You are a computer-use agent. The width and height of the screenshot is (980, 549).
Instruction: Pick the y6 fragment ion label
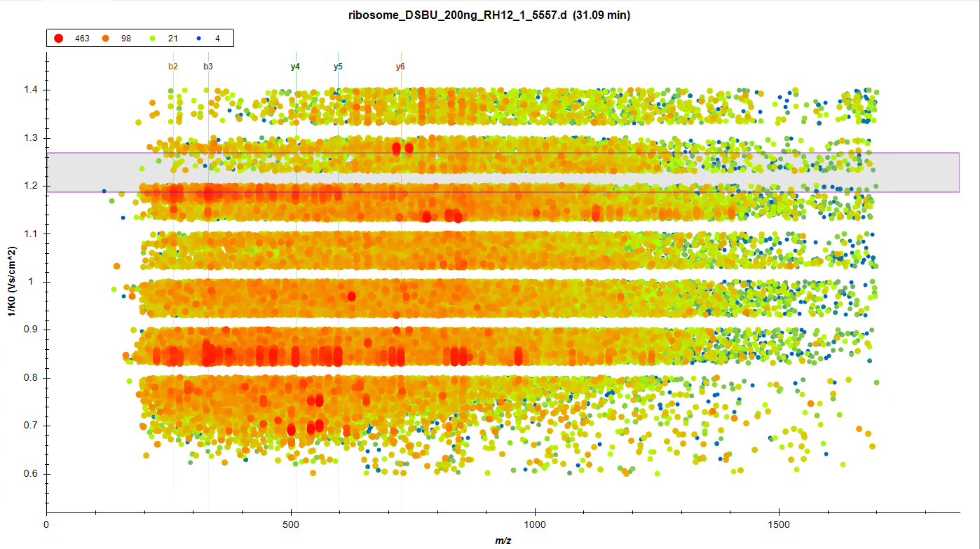tap(400, 67)
